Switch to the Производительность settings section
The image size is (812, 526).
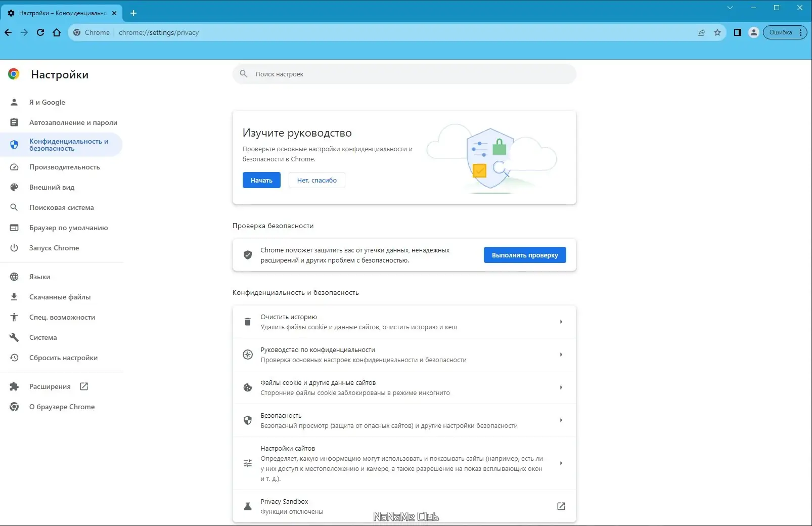pyautogui.click(x=64, y=167)
